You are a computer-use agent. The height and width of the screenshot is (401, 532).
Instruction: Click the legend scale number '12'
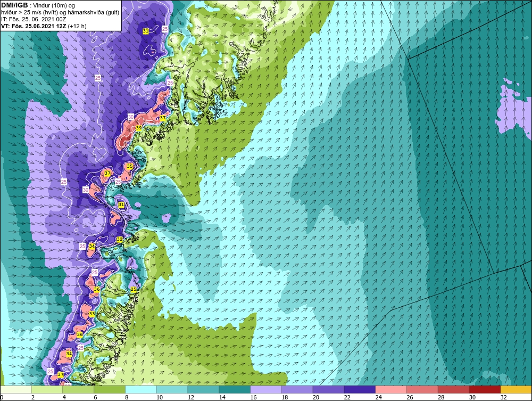coord(190,397)
